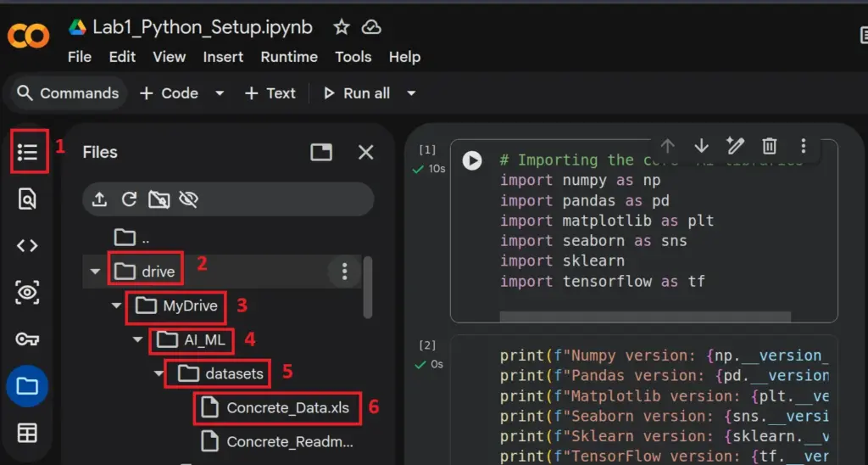The image size is (868, 465).
Task: Open the Runtime menu
Action: [x=289, y=57]
